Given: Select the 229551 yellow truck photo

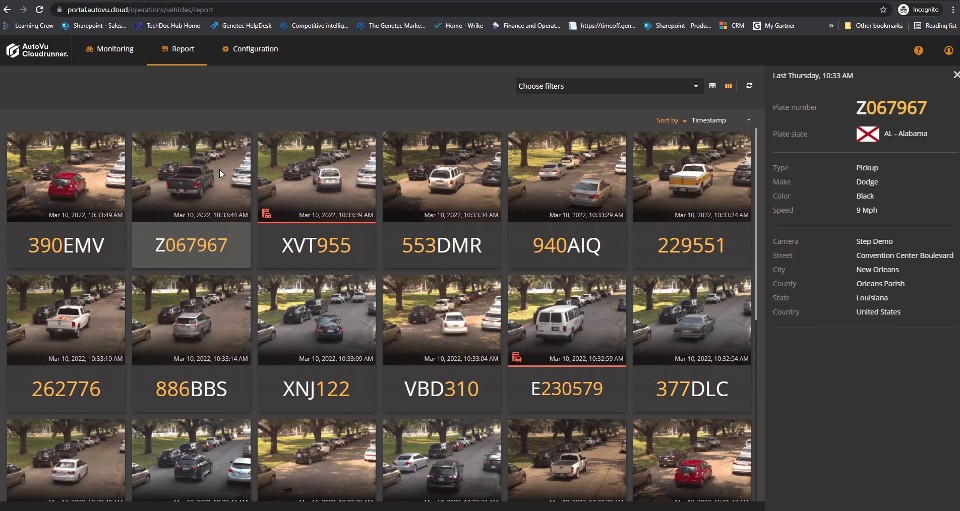Looking at the screenshot, I should pos(692,177).
